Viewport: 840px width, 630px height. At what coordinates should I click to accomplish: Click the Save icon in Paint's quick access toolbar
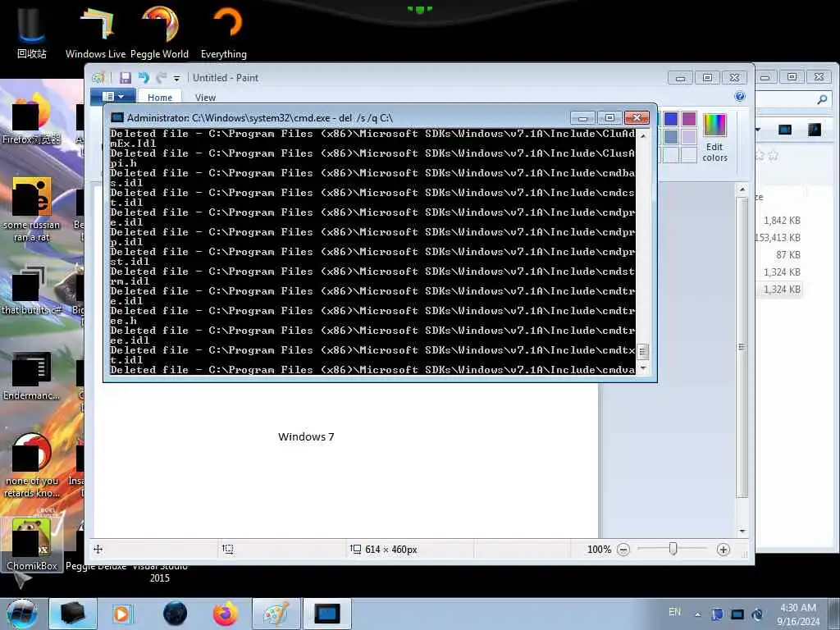(x=126, y=78)
